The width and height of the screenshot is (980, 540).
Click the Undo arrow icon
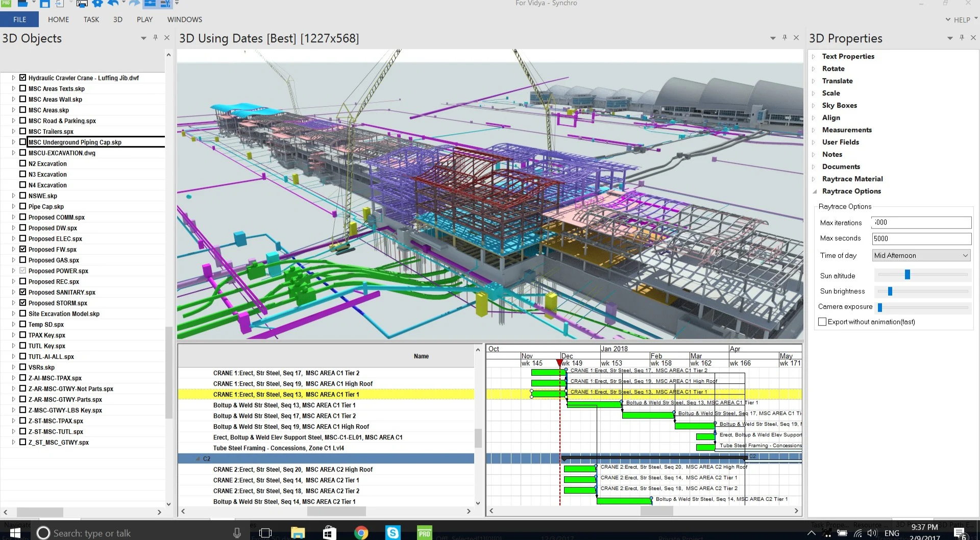point(113,4)
